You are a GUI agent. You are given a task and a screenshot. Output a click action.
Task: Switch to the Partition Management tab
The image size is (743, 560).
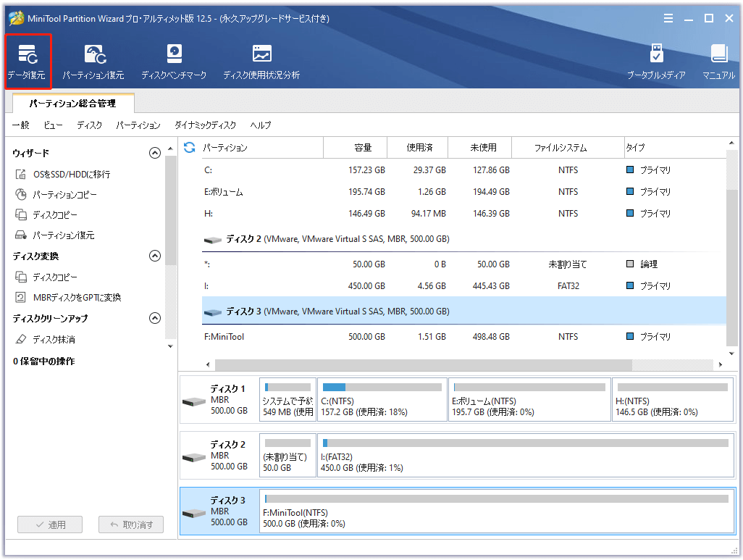73,104
